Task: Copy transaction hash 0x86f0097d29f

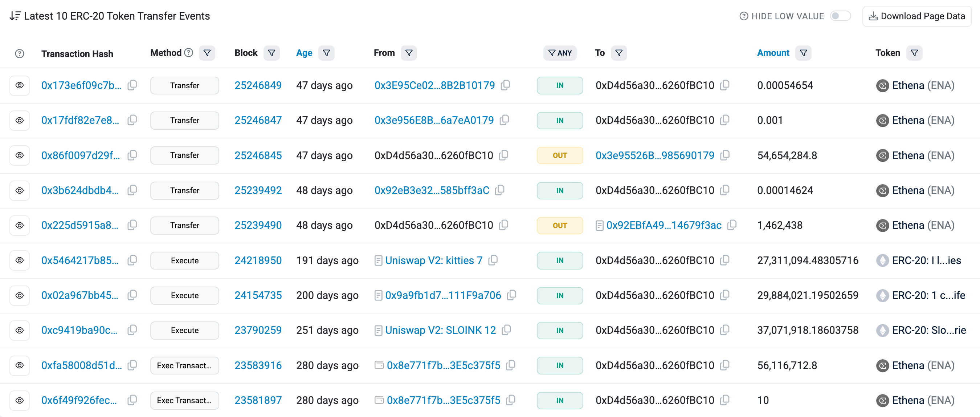Action: coord(132,155)
